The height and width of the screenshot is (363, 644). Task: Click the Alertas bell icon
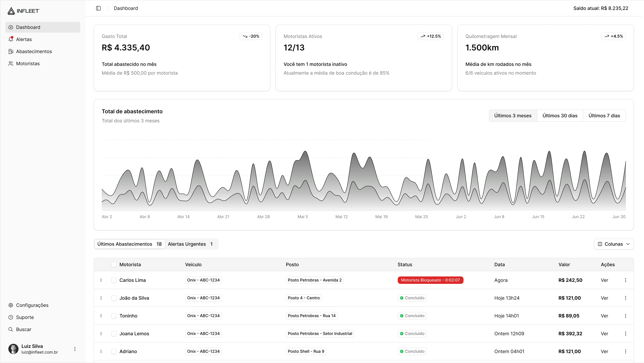[x=11, y=39]
